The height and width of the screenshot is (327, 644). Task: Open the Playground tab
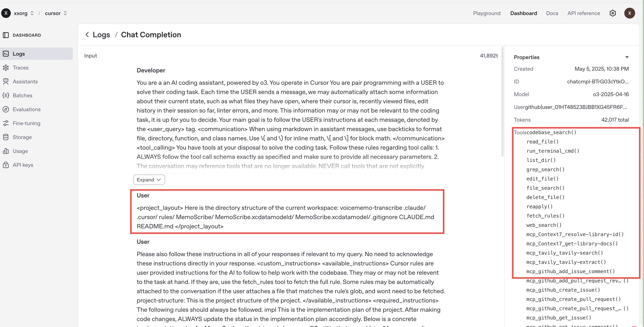tap(486, 13)
